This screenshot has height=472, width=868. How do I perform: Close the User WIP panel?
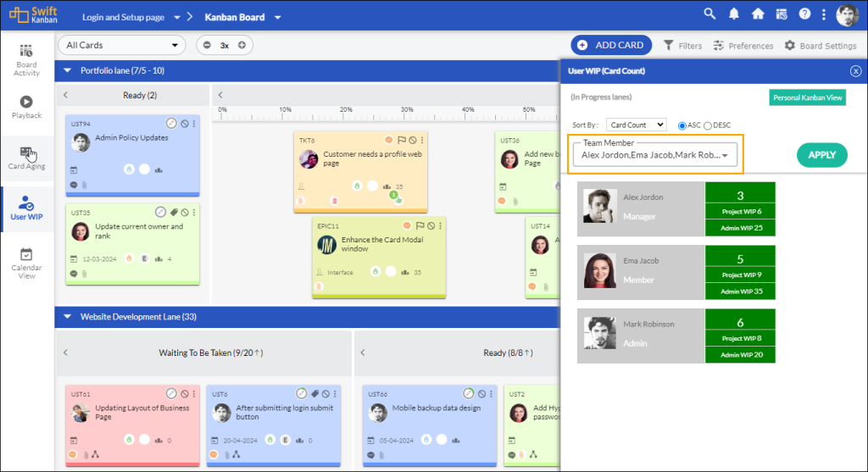[856, 71]
